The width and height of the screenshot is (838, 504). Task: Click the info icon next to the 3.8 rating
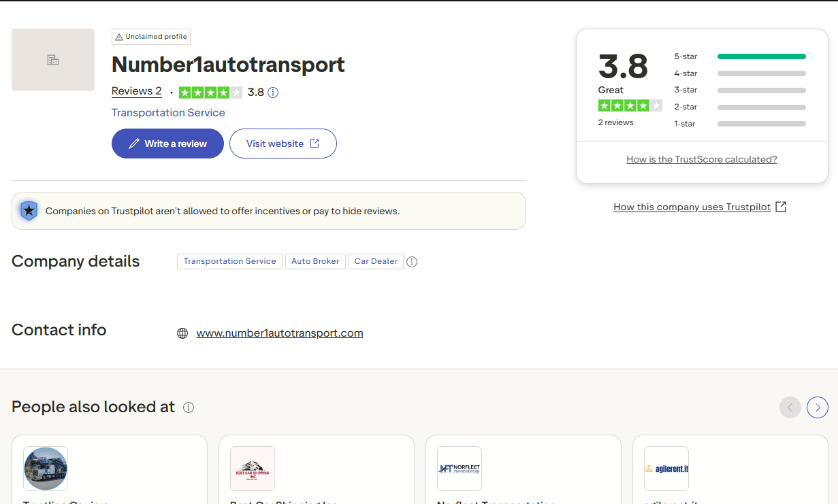(273, 92)
